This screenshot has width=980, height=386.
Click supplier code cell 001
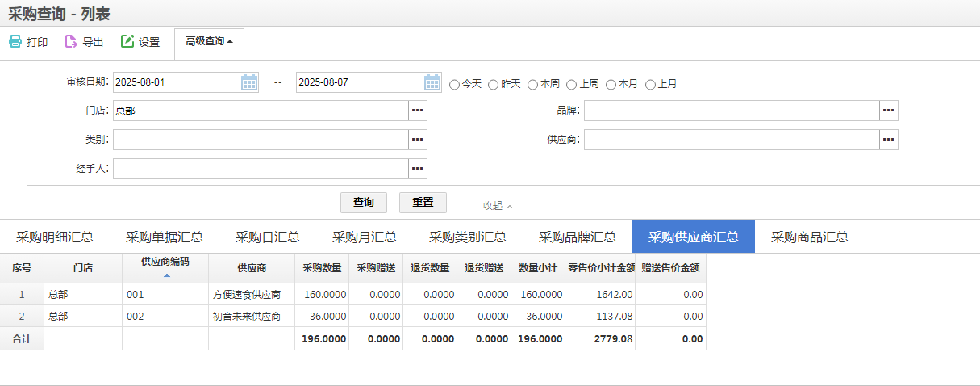pyautogui.click(x=165, y=295)
